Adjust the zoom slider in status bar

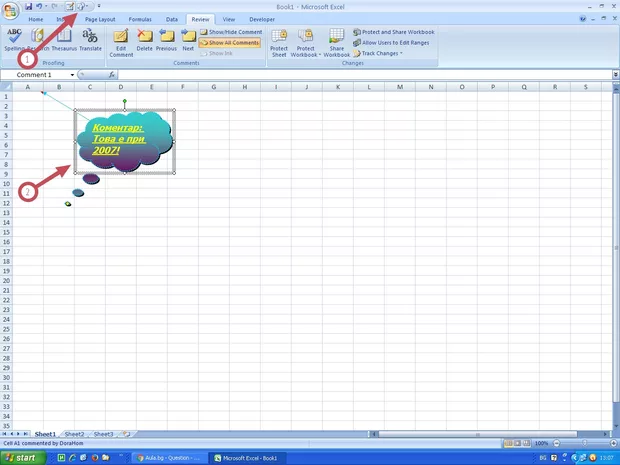point(578,443)
